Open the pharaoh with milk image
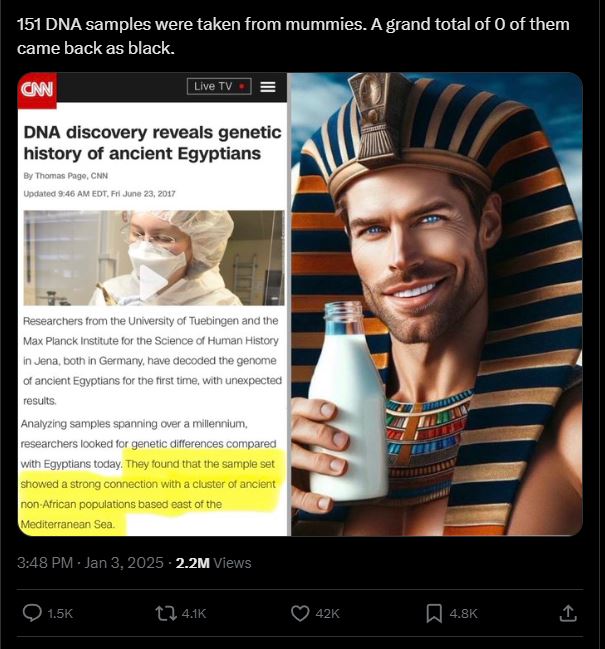The height and width of the screenshot is (649, 605). point(437,304)
